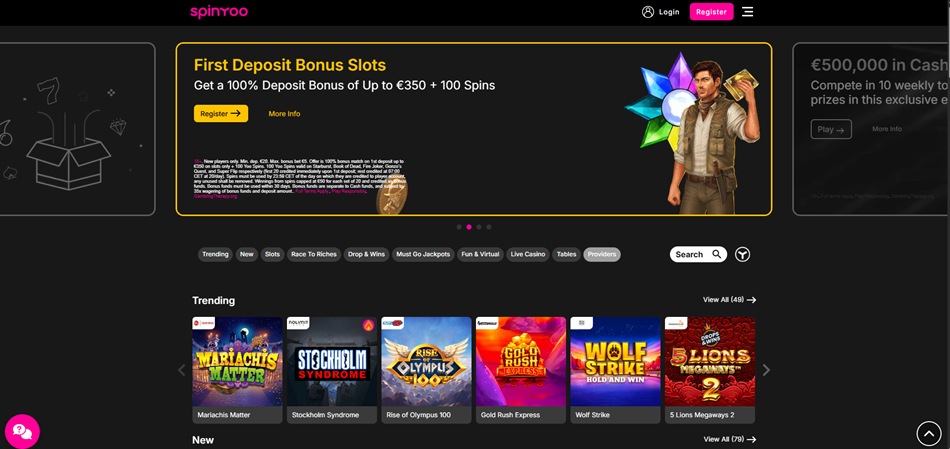
Task: Go to first carousel slide dot
Action: [x=459, y=227]
